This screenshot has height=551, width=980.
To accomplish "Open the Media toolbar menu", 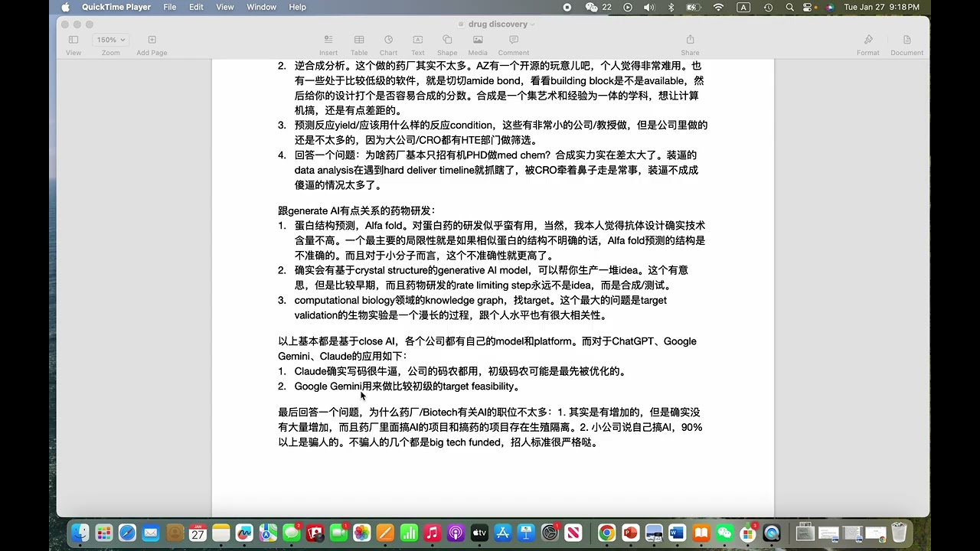I will [478, 45].
